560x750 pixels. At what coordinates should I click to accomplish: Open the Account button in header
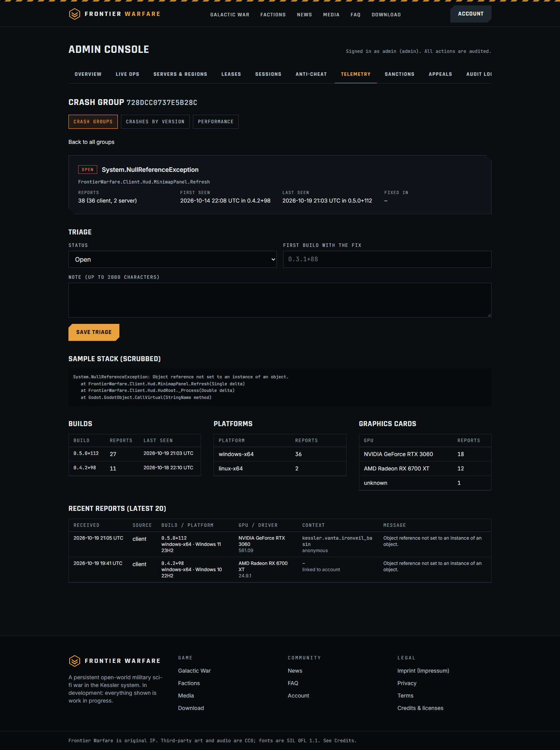point(471,14)
